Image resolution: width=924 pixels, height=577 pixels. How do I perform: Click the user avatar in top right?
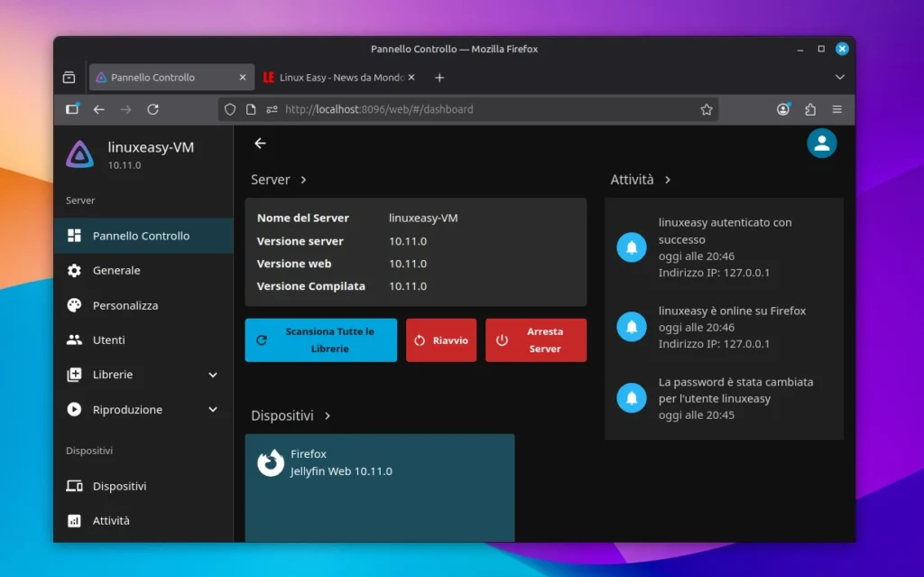click(x=821, y=143)
